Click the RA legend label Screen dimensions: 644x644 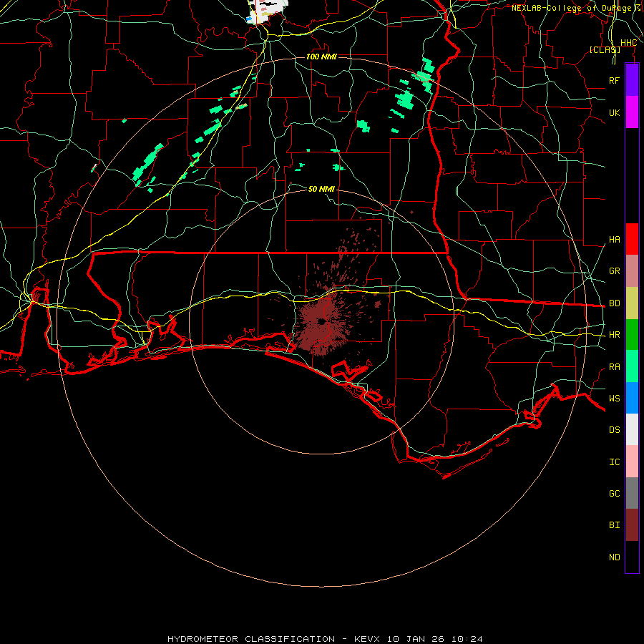[614, 367]
